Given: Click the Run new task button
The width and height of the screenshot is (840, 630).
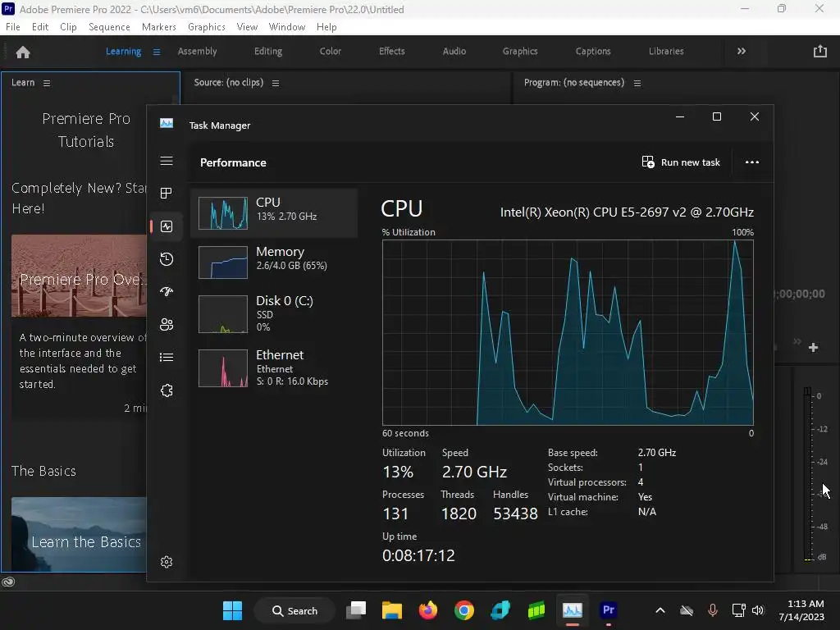Looking at the screenshot, I should 681,162.
